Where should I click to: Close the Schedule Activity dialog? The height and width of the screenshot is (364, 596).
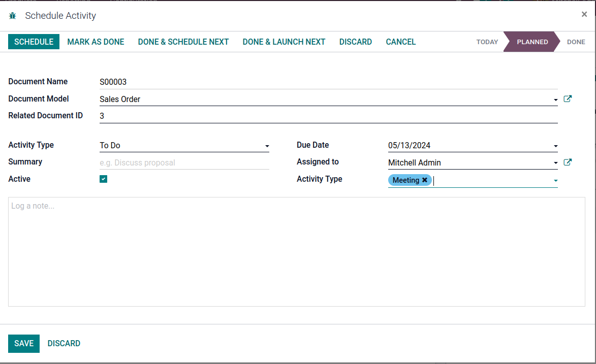(x=584, y=15)
